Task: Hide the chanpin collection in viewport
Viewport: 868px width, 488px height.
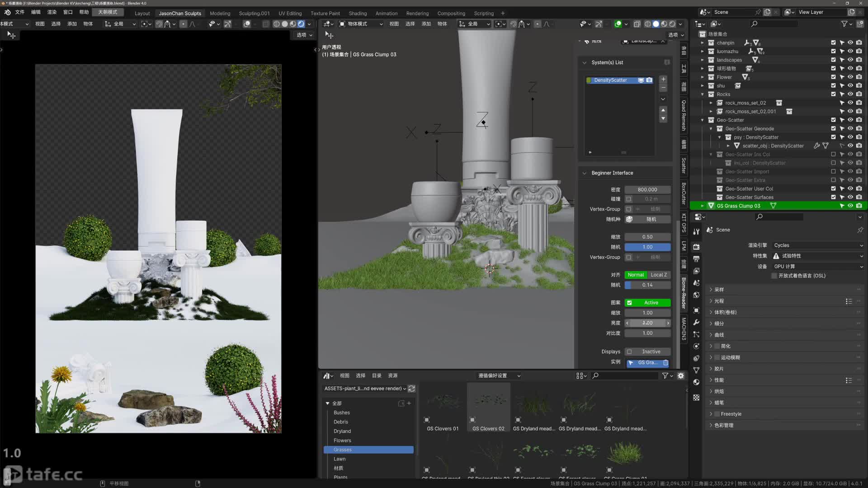Action: point(850,42)
